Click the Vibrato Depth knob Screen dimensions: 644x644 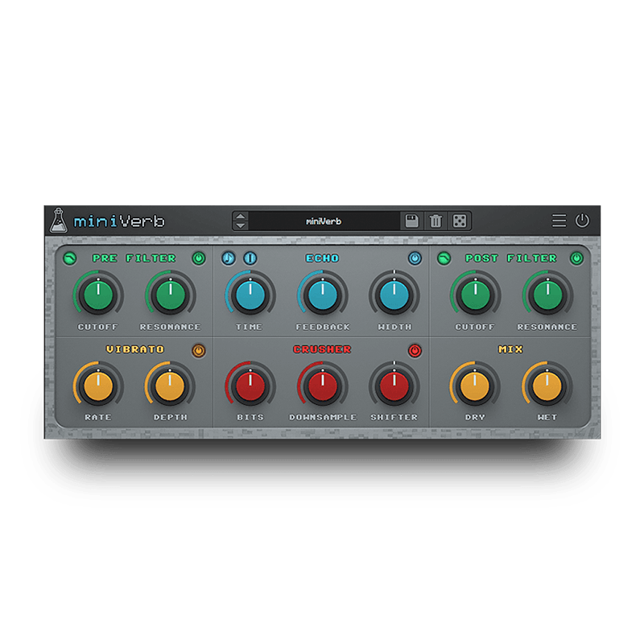click(x=170, y=386)
